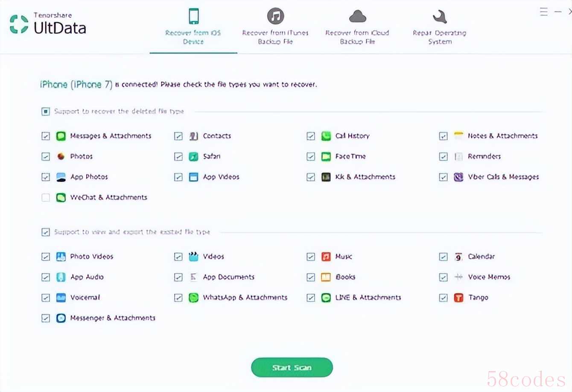This screenshot has width=572, height=392.
Task: Toggle the 'Support to view and export' checkbox
Action: (46, 232)
